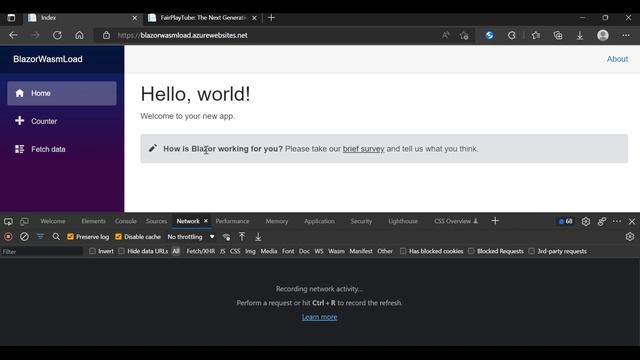Click the browser address bar URL
The image size is (640, 360).
[x=182, y=36]
